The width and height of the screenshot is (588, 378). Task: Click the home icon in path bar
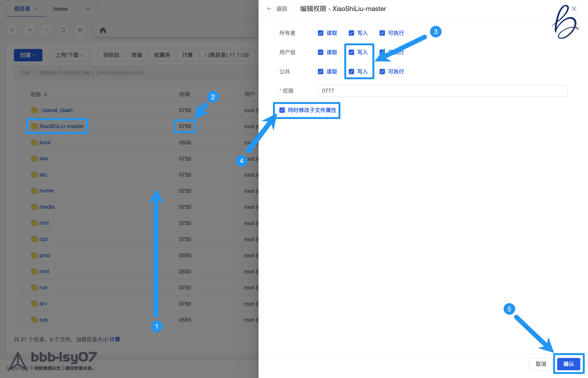tap(103, 30)
